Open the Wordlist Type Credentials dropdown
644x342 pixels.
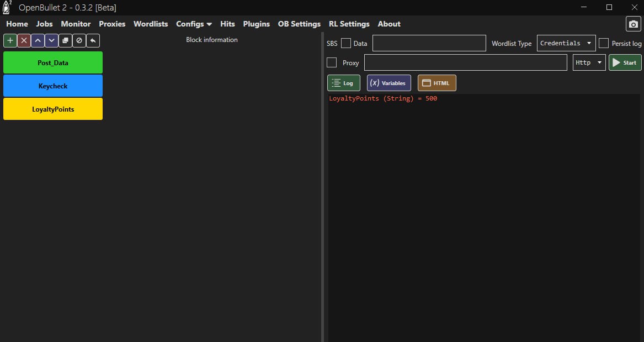click(566, 43)
